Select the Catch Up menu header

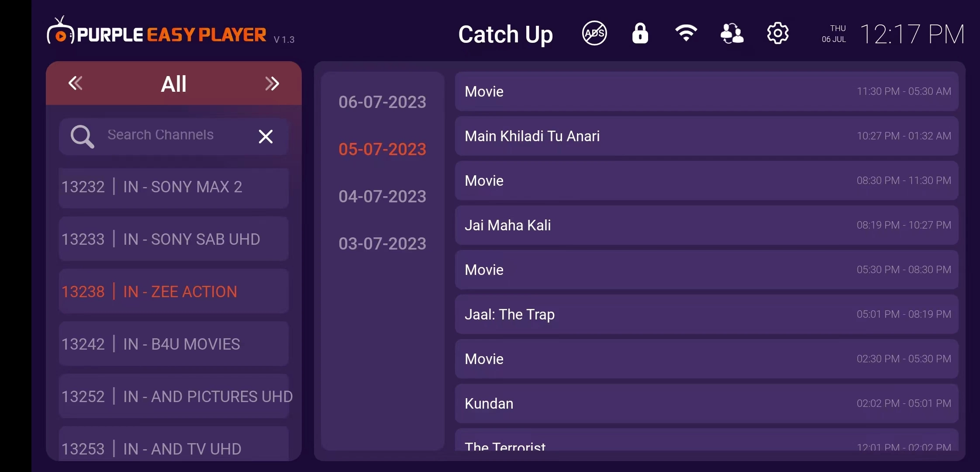[506, 35]
